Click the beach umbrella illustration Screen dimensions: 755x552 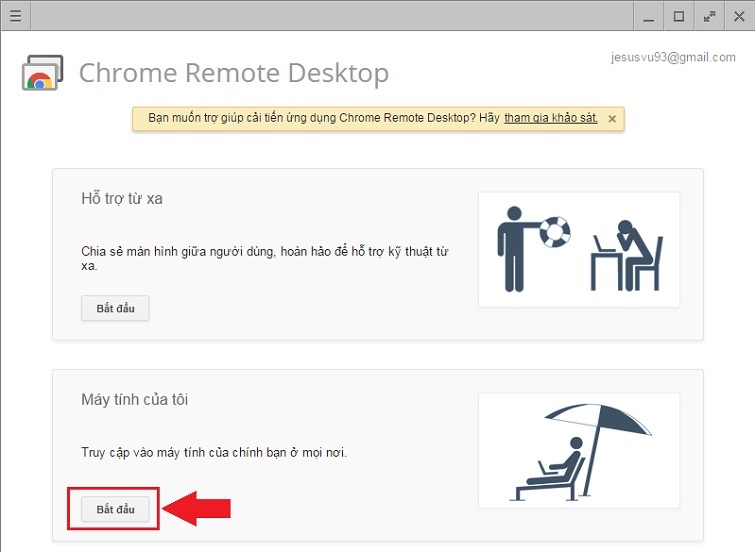point(579,450)
